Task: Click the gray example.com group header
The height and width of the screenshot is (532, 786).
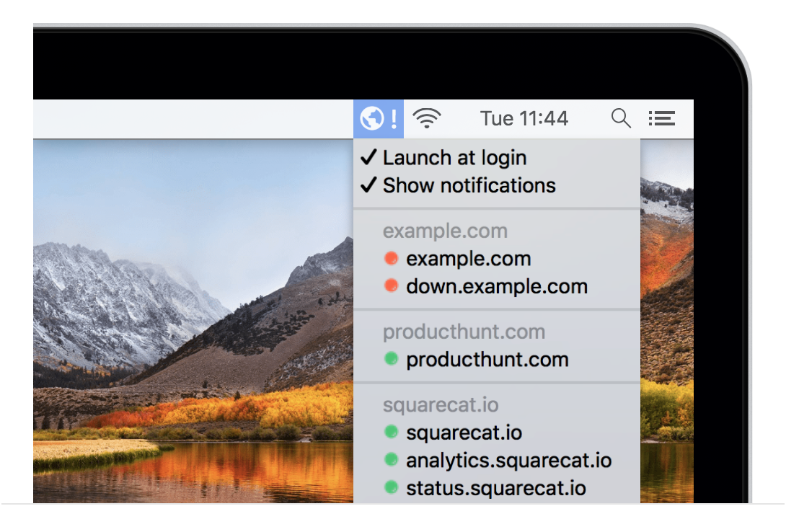Action: click(445, 231)
